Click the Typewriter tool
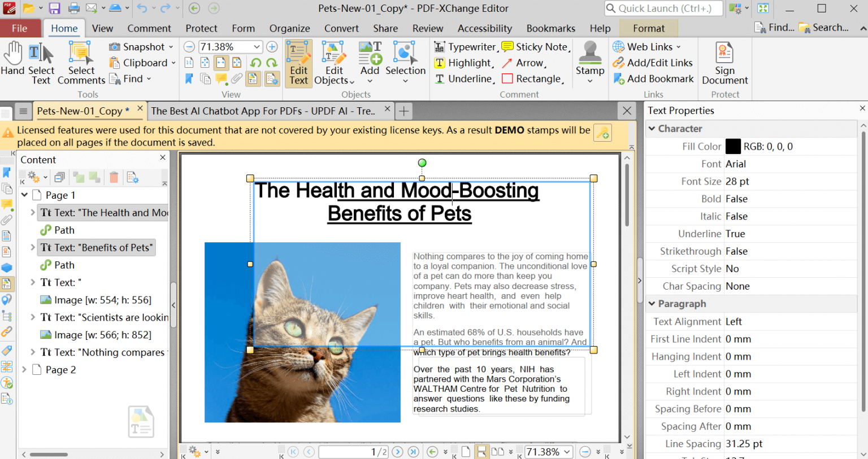The height and width of the screenshot is (459, 868). 465,47
